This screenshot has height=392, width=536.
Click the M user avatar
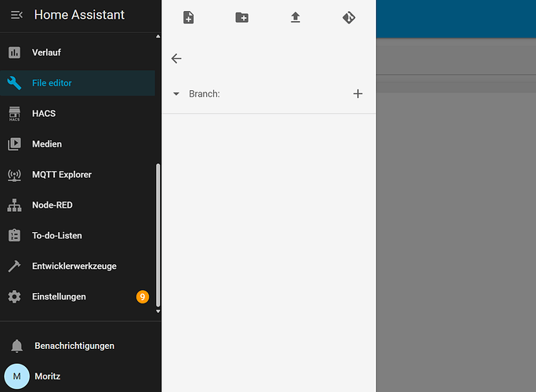(x=16, y=376)
